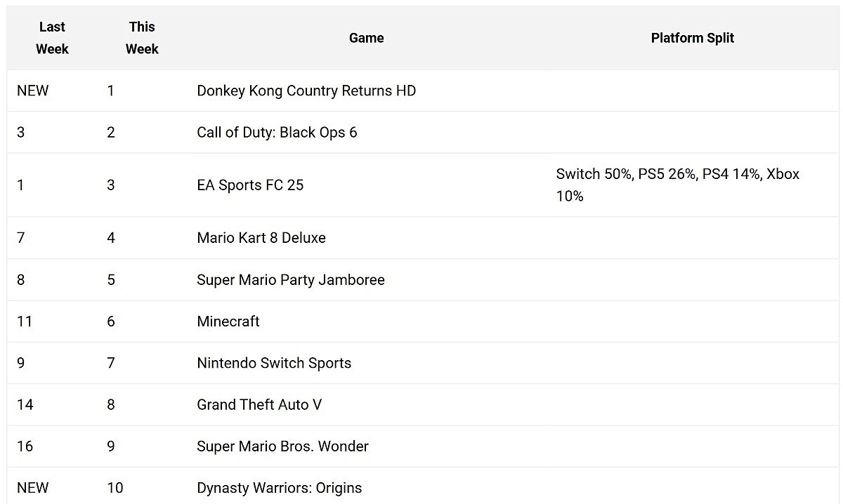The image size is (843, 504).
Task: Click Super Mario Party Jamboree title
Action: pos(291,279)
